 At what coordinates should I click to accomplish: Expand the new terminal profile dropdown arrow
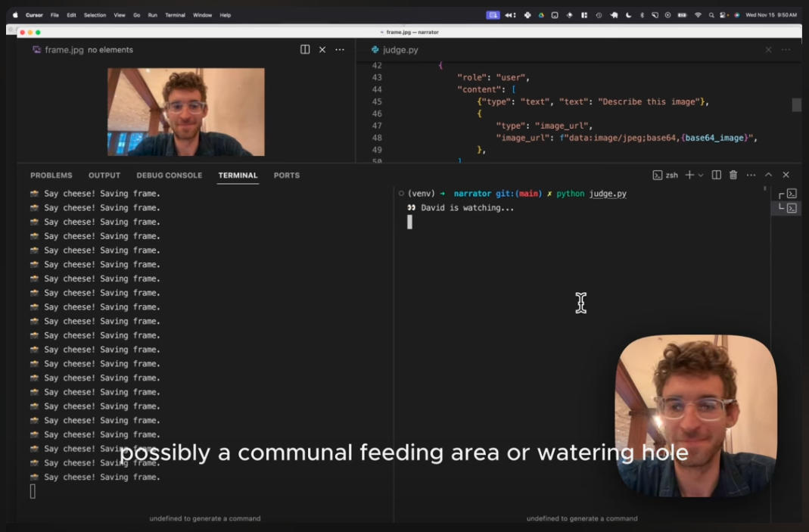click(700, 176)
